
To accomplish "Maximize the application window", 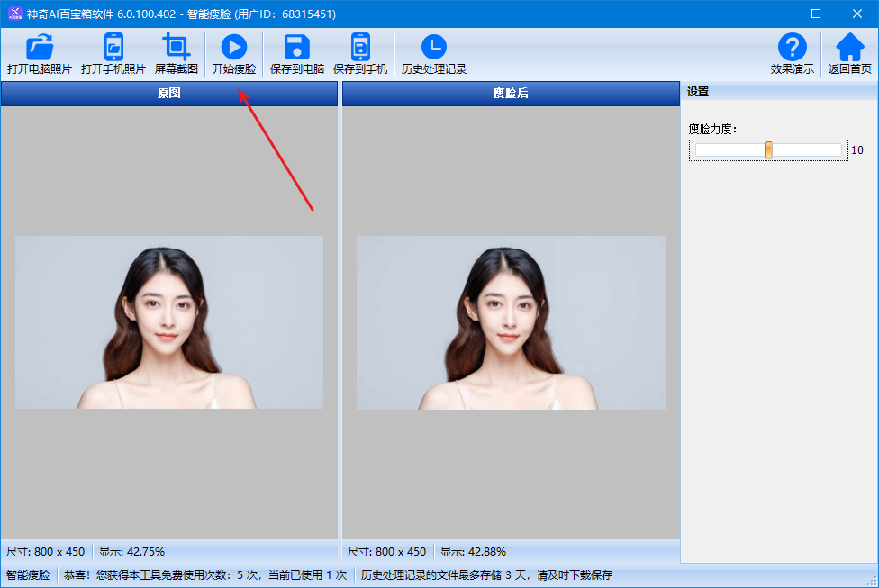I will click(816, 14).
